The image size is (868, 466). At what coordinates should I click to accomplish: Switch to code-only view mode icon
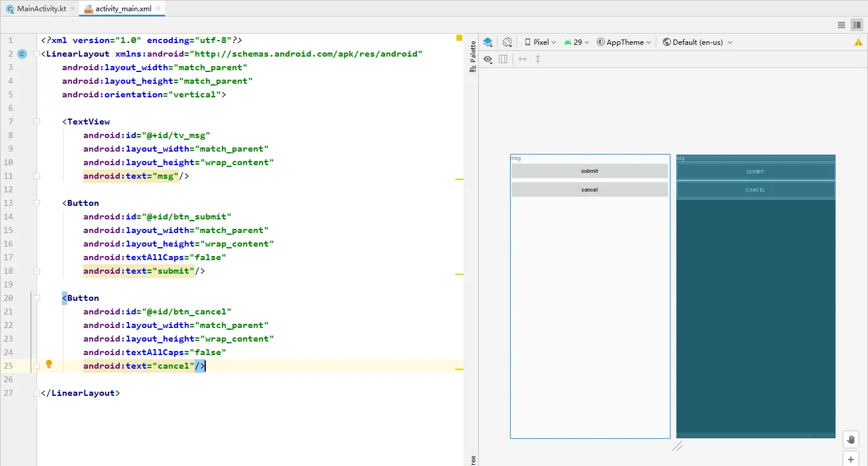[841, 25]
